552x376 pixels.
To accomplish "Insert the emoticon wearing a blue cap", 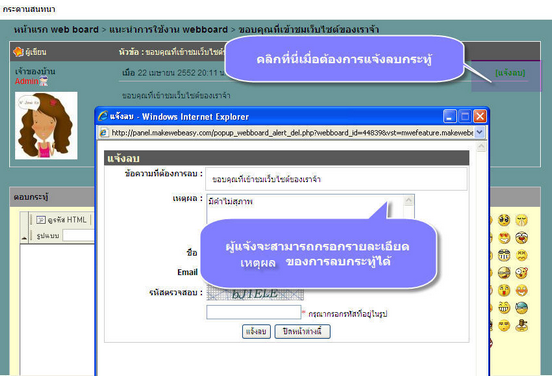I will tap(521, 308).
